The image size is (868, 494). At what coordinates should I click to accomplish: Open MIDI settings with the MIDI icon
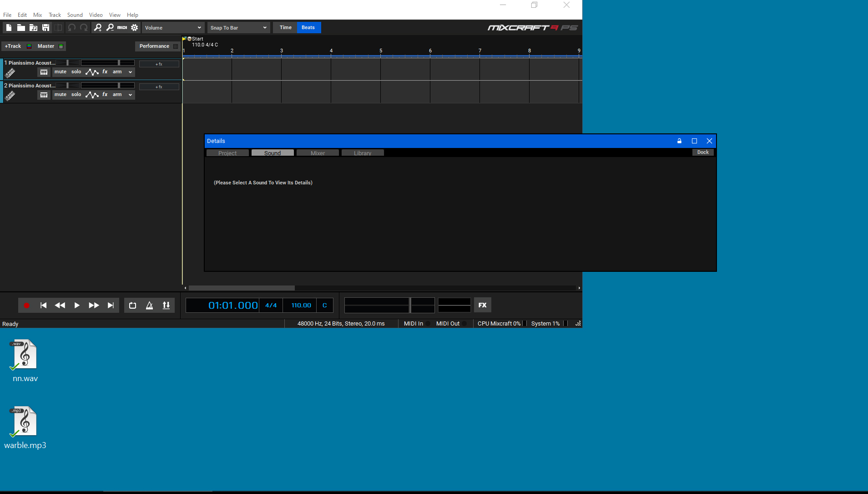[122, 28]
